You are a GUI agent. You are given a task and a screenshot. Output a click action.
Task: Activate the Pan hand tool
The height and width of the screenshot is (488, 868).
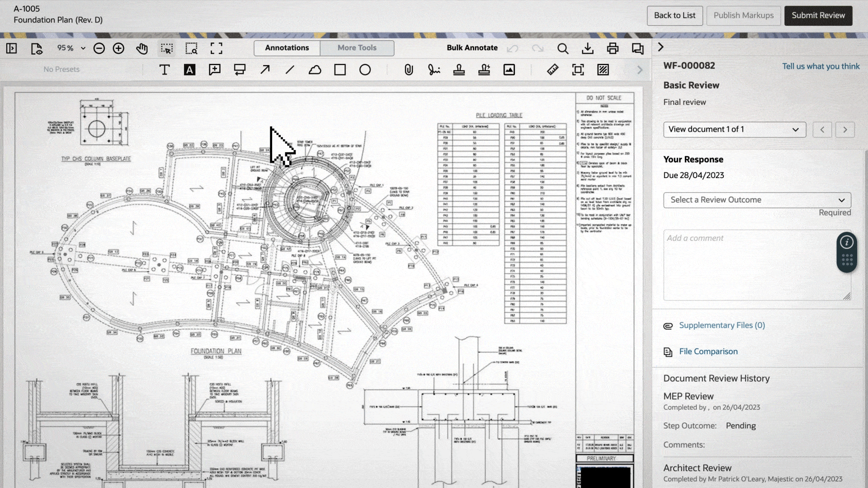[142, 48]
